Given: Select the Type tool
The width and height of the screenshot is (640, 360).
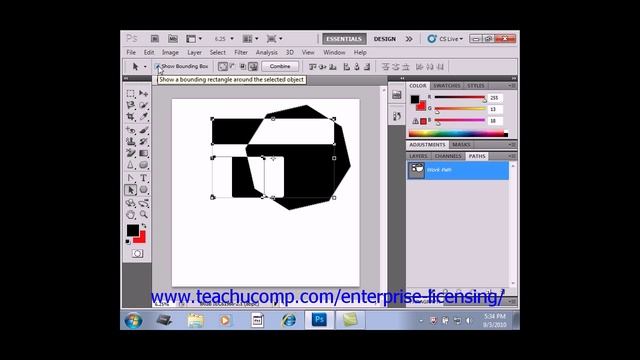Looking at the screenshot, I should [x=143, y=178].
